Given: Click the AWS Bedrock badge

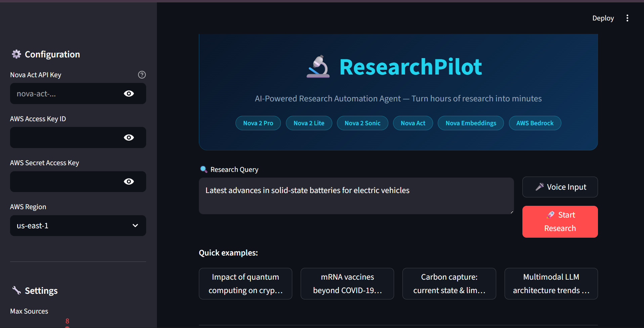Looking at the screenshot, I should [x=535, y=123].
